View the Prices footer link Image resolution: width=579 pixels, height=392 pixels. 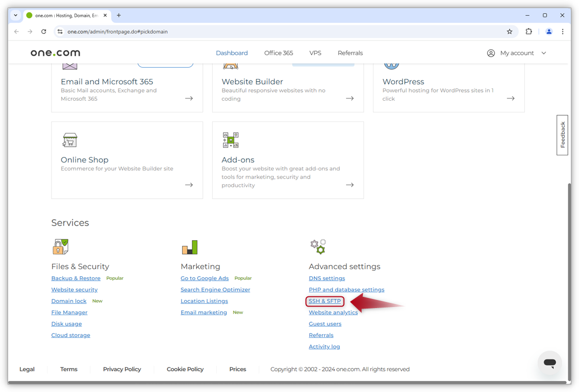tap(238, 369)
